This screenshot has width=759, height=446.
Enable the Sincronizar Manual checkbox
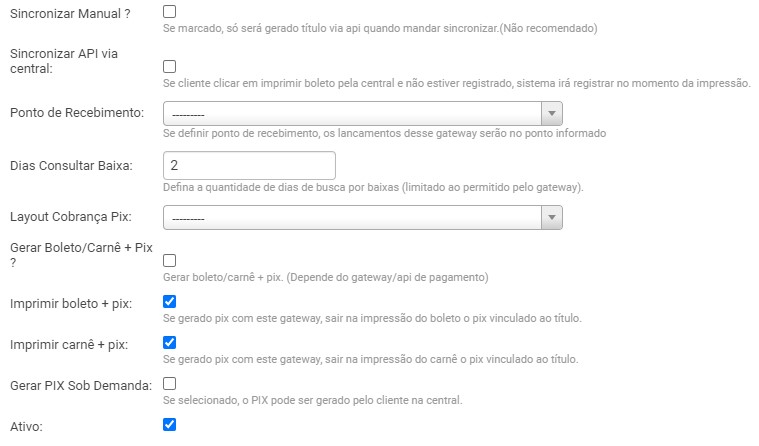click(169, 11)
